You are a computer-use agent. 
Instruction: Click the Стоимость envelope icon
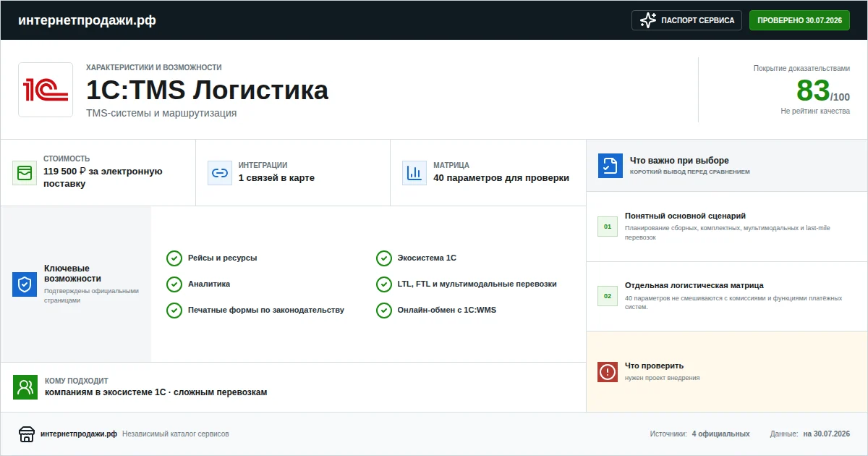pyautogui.click(x=25, y=173)
